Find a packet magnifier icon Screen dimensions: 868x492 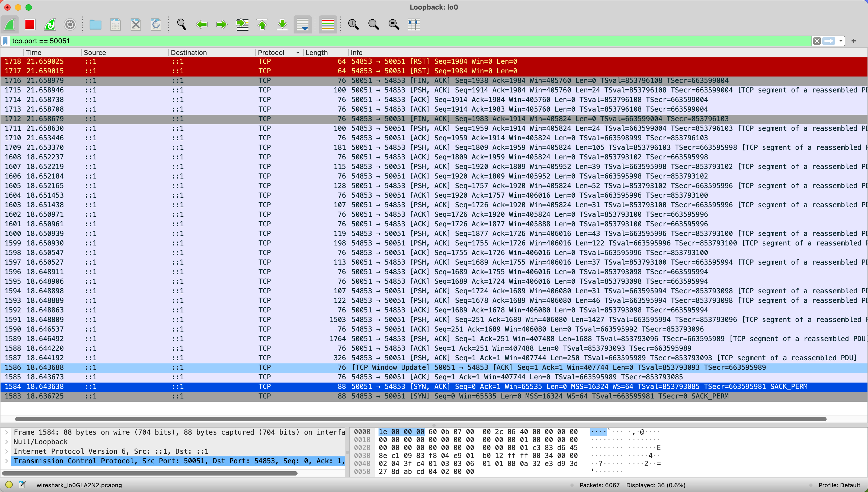182,24
